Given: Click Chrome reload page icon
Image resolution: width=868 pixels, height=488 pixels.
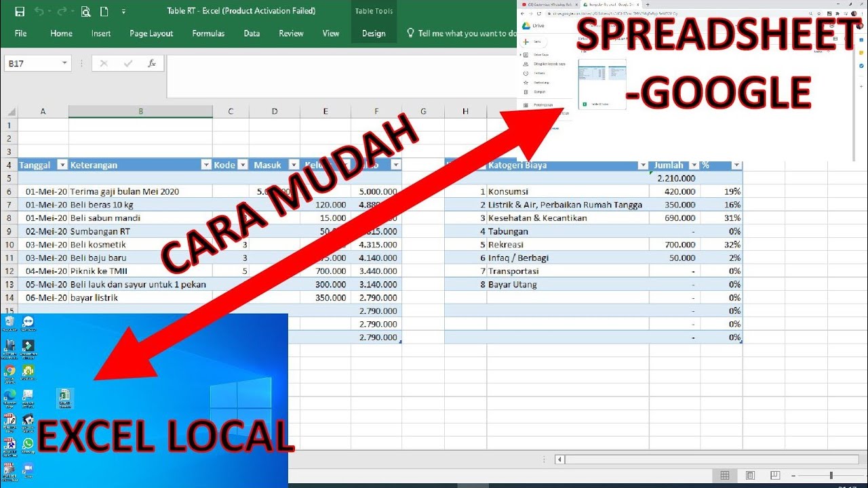Looking at the screenshot, I should click(540, 14).
